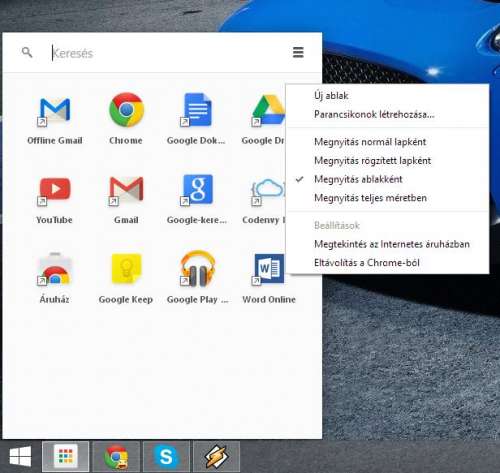Focus the Keresés search field
Viewport: 500px width, 473px height.
(x=167, y=53)
